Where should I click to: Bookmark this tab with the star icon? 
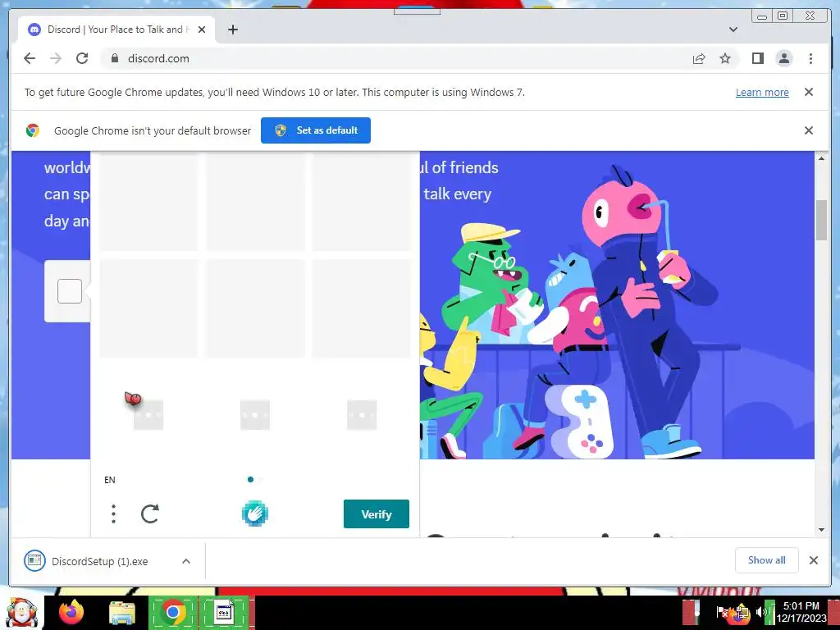click(x=725, y=58)
